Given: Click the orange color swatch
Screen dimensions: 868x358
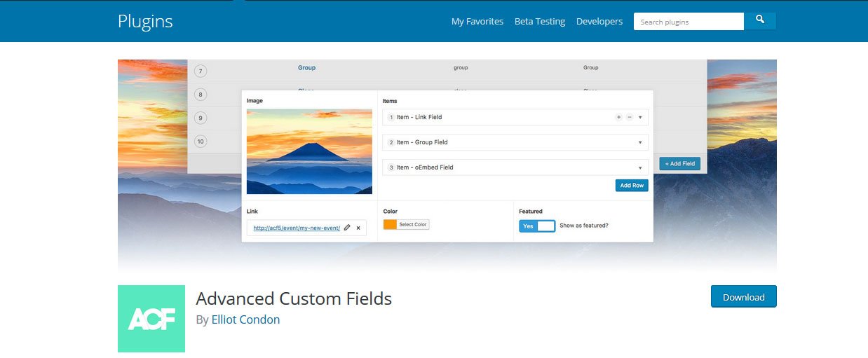Looking at the screenshot, I should point(390,224).
